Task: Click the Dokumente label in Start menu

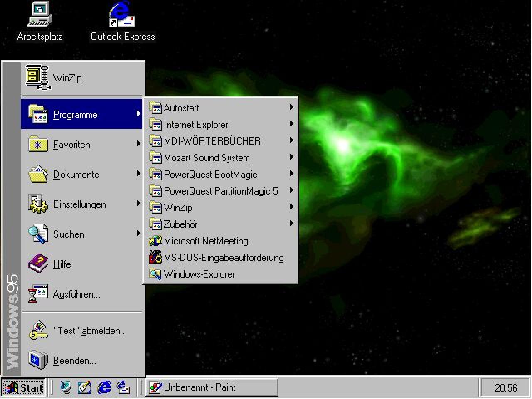Action: click(x=76, y=174)
